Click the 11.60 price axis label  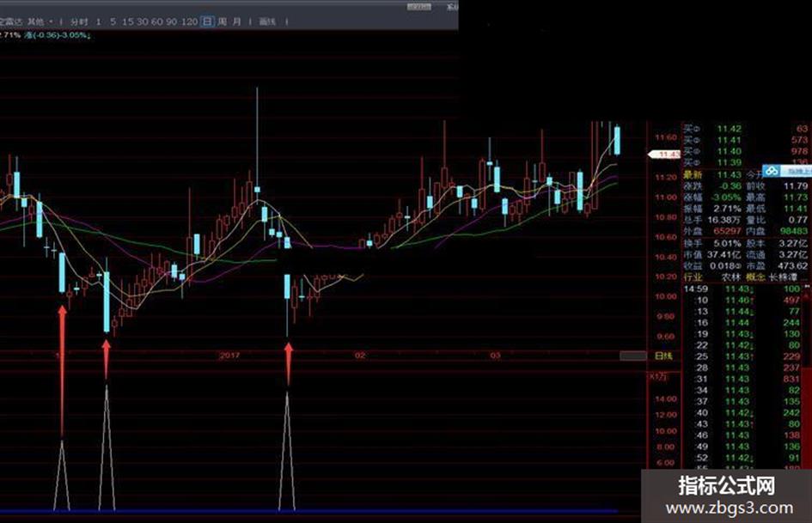click(x=665, y=137)
